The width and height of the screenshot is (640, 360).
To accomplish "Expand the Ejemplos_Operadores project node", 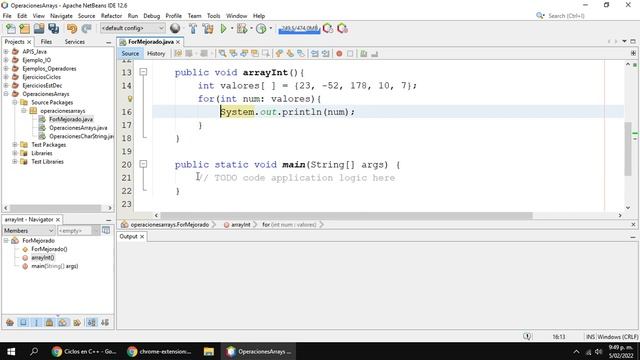I will pos(6,69).
